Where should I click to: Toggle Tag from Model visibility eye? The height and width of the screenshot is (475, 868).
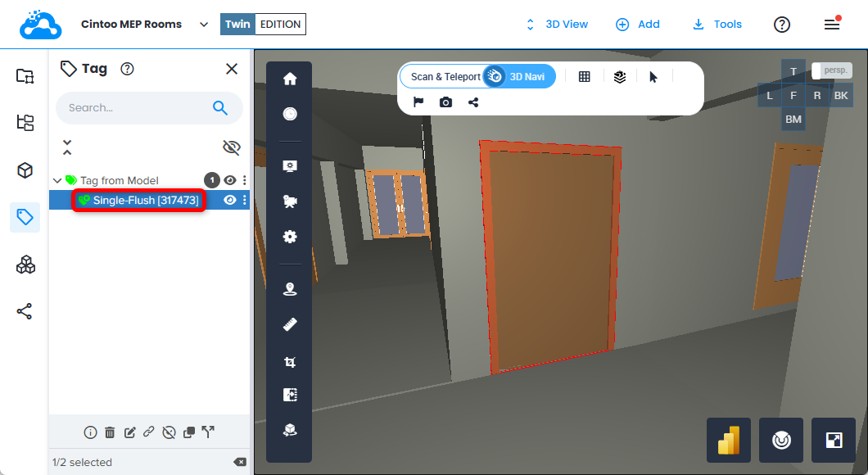(230, 180)
